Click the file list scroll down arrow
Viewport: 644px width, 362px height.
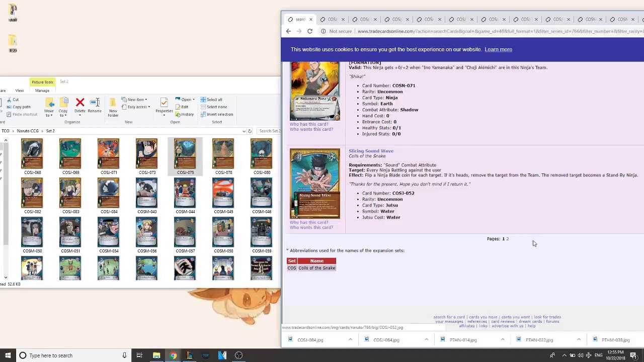pos(6,277)
